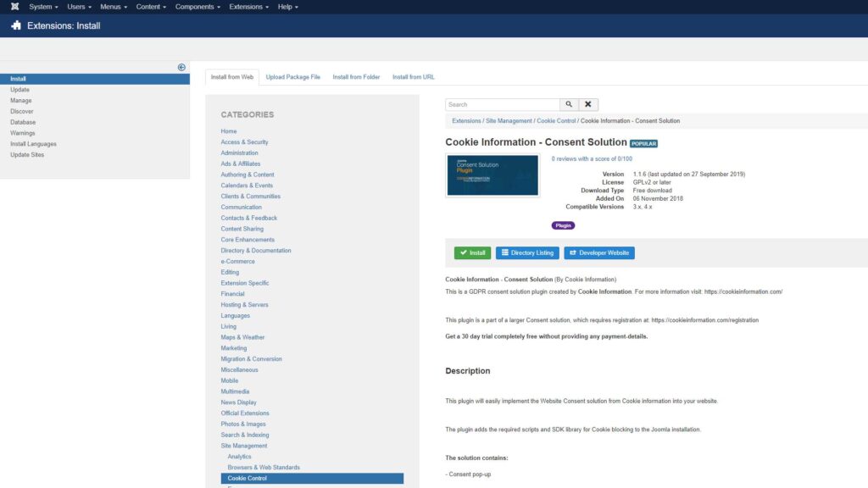Visit the Developer Website button
The image size is (868, 488).
point(599,252)
